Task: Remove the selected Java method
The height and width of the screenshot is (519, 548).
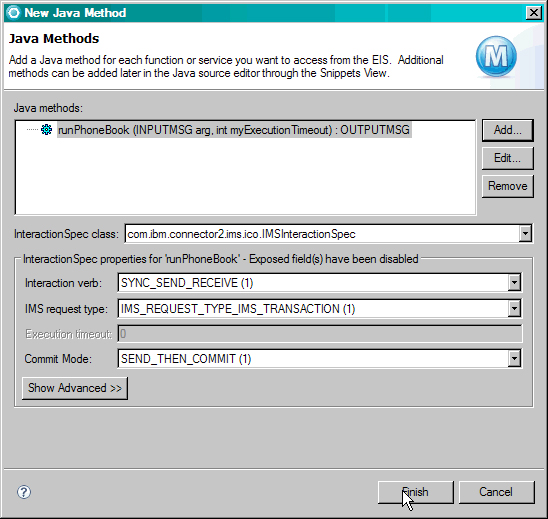Action: pos(507,186)
